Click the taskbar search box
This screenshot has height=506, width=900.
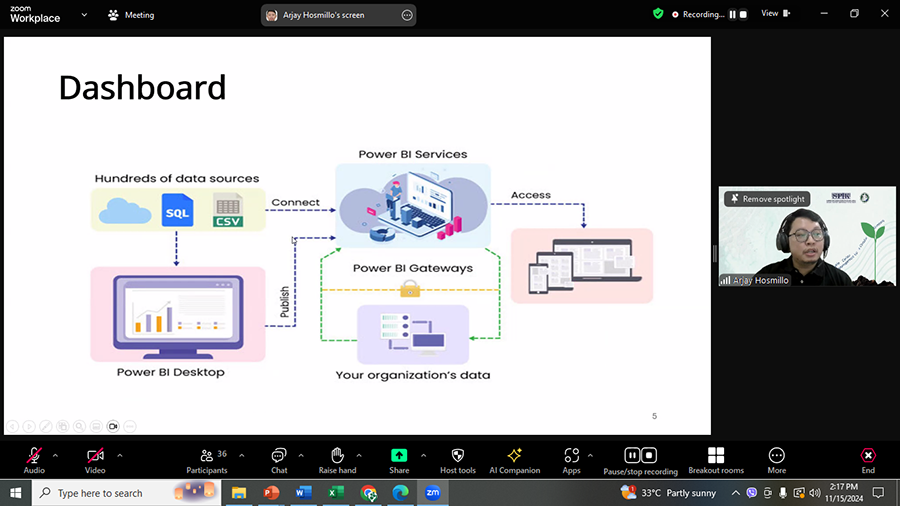click(x=126, y=493)
